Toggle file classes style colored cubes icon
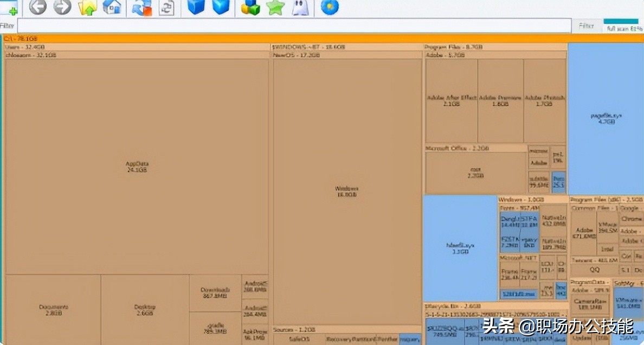This screenshot has height=345, width=644. [250, 7]
